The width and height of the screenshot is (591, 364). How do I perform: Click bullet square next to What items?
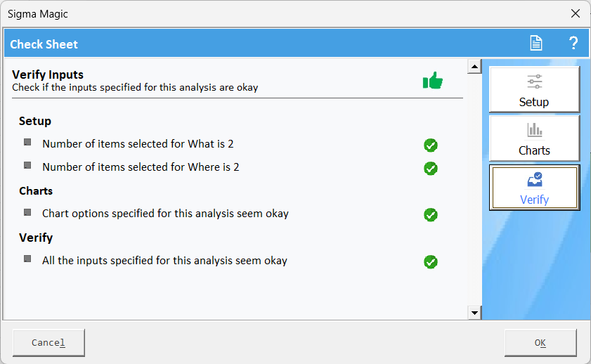pyautogui.click(x=27, y=142)
